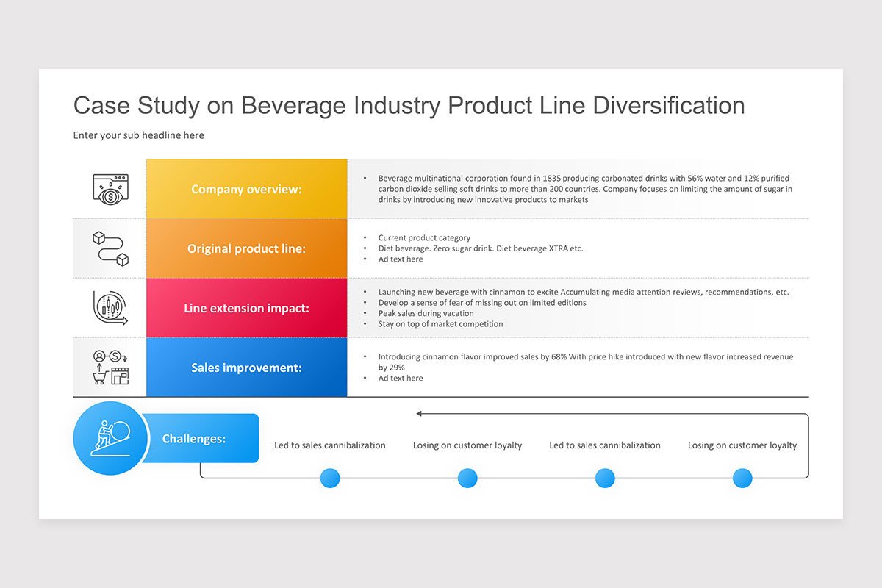This screenshot has height=588, width=882.
Task: Click 'Enter your sub headline here' text
Action: point(138,135)
